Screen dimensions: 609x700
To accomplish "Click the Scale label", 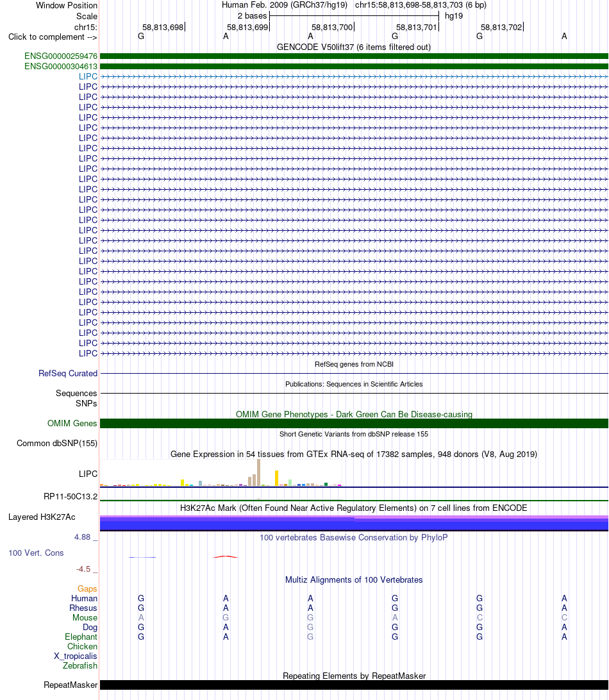I will click(87, 17).
